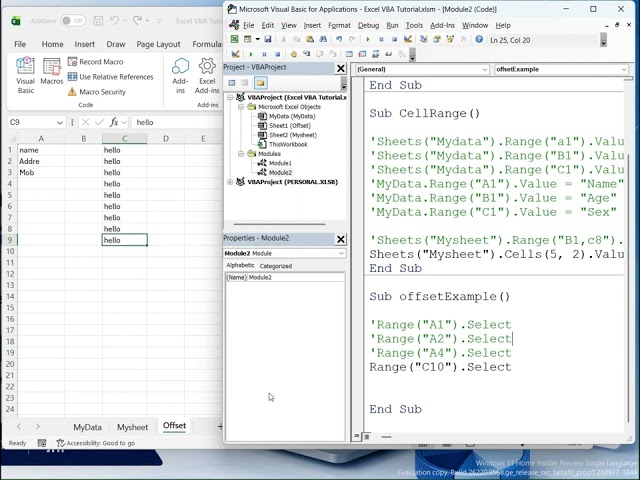Save the VBA project using floppy icon
The width and height of the screenshot is (640, 480).
click(268, 39)
